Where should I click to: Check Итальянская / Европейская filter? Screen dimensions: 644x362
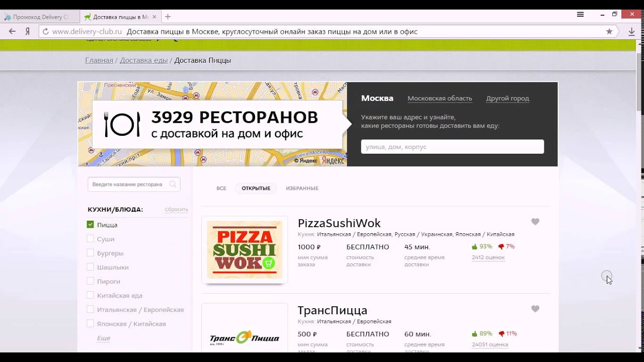91,309
